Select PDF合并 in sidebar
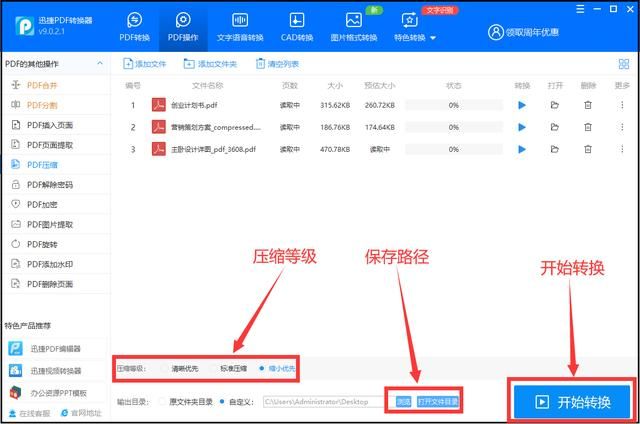 (56, 85)
